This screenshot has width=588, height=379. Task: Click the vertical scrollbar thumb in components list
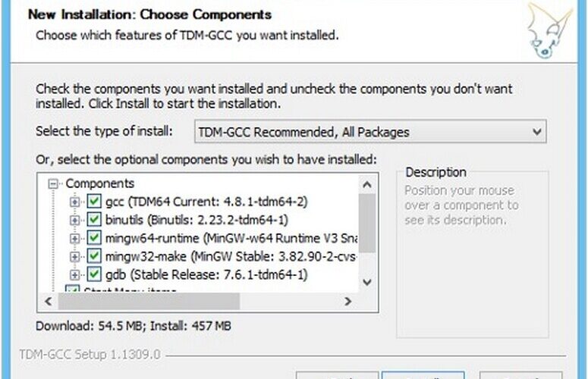click(367, 223)
